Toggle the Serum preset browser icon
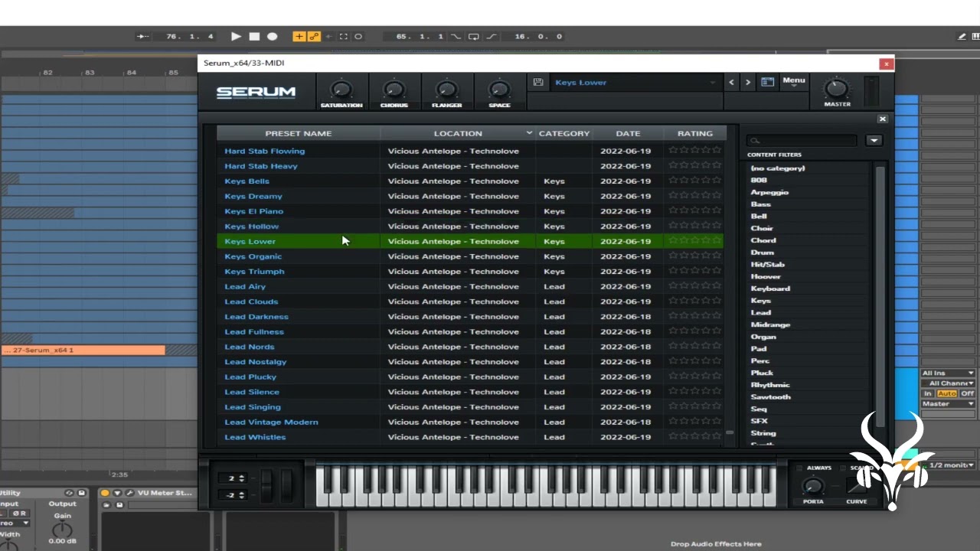980x551 pixels. [x=767, y=83]
